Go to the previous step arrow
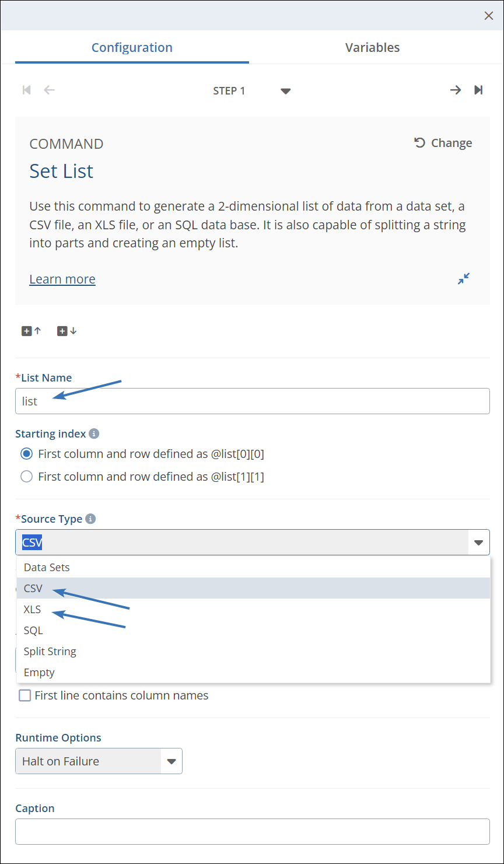The width and height of the screenshot is (504, 864). tap(50, 90)
